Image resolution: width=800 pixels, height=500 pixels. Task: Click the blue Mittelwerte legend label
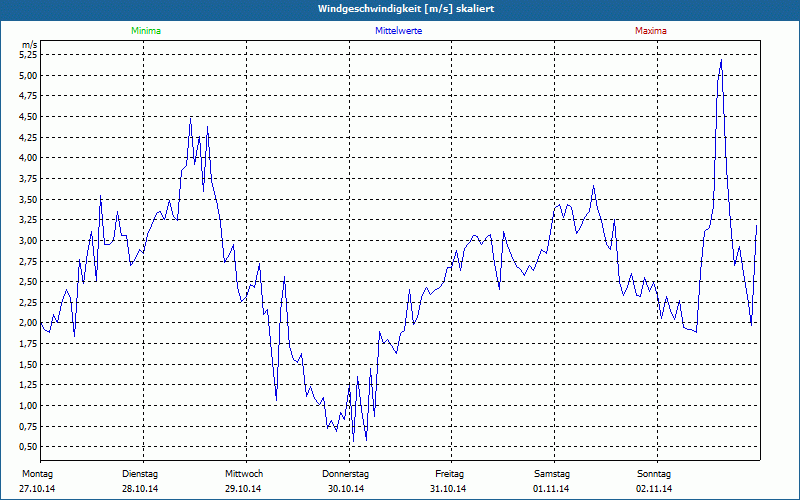[398, 31]
